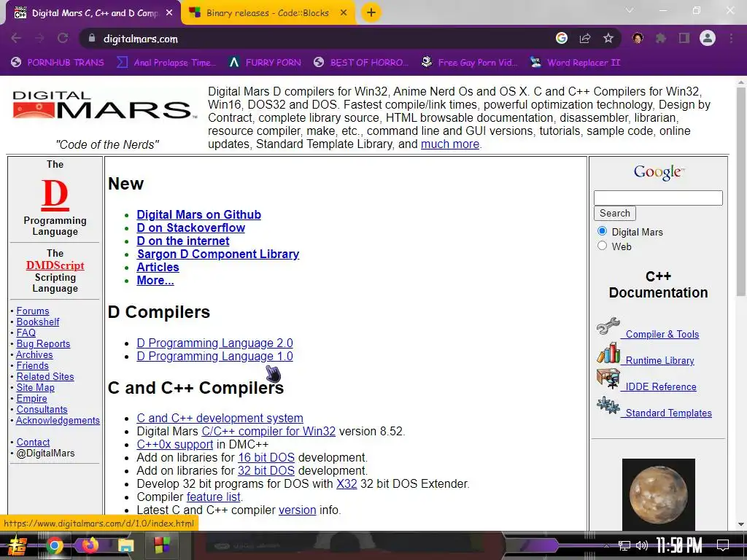
Task: Open the FAQ sidebar link
Action: (x=26, y=332)
